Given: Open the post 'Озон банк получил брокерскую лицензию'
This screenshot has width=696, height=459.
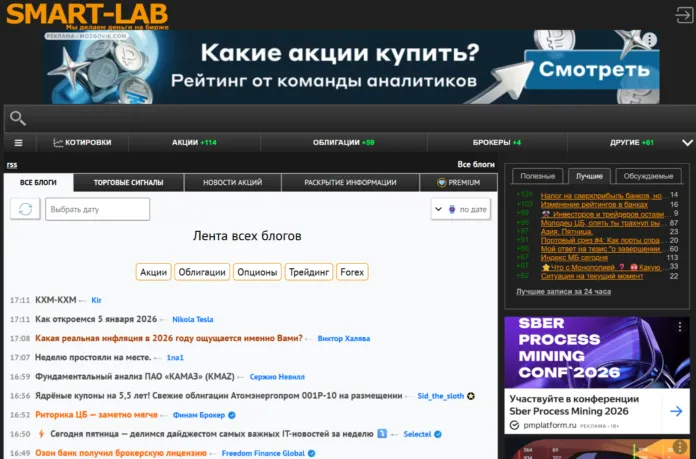Looking at the screenshot, I should click(x=121, y=453).
